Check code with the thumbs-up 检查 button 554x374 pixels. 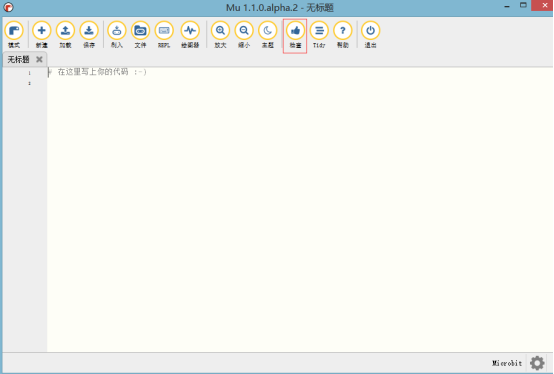pyautogui.click(x=295, y=36)
